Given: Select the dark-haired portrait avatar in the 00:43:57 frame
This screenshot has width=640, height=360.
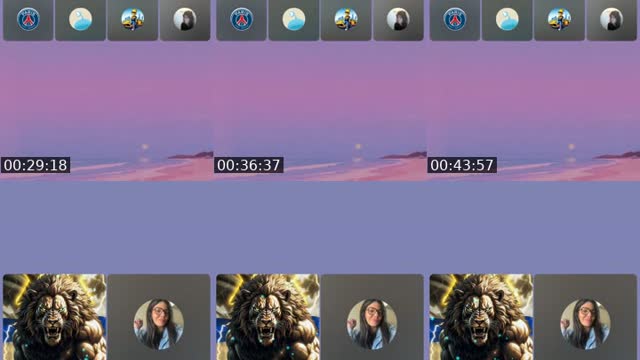Looking at the screenshot, I should pos(611,19).
